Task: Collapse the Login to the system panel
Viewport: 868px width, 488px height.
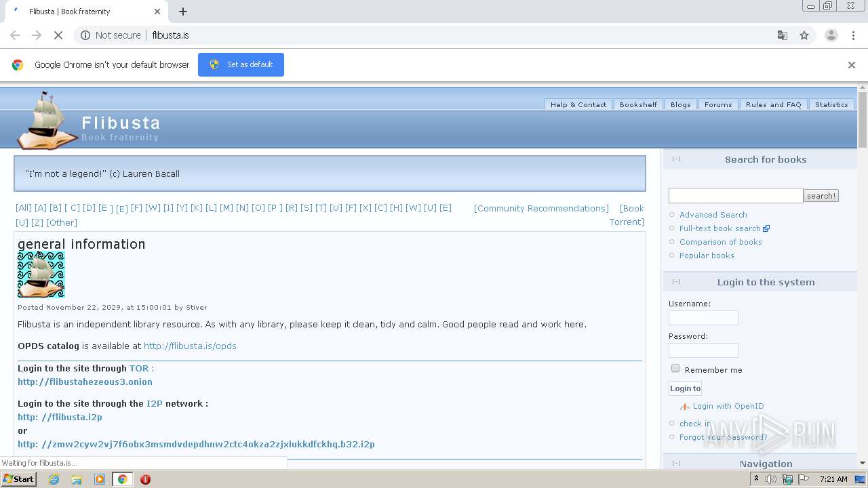Action: click(x=676, y=282)
